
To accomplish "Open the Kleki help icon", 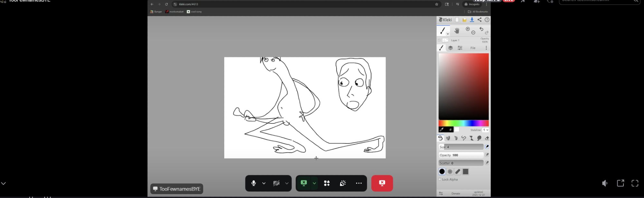I will click(487, 20).
